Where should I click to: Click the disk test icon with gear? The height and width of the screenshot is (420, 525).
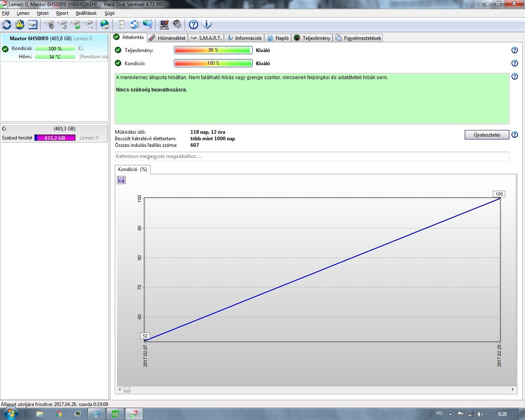coord(49,25)
